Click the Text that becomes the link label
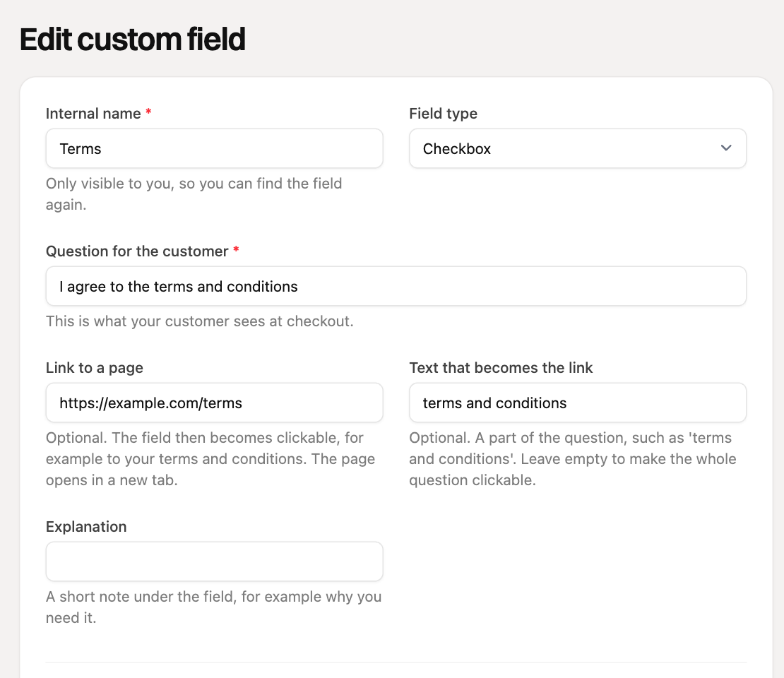 tap(501, 368)
